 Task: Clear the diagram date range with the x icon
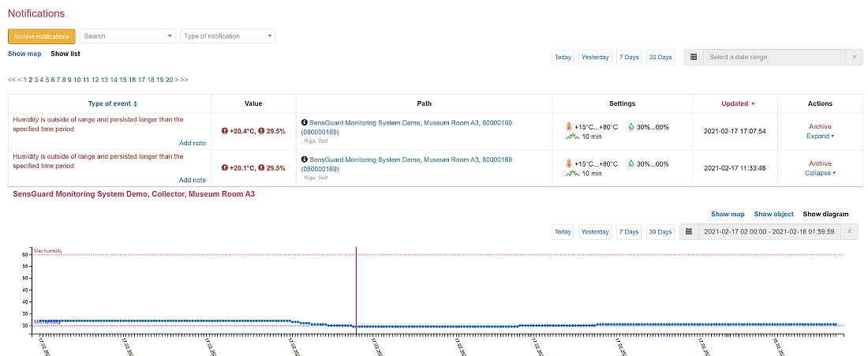(849, 231)
